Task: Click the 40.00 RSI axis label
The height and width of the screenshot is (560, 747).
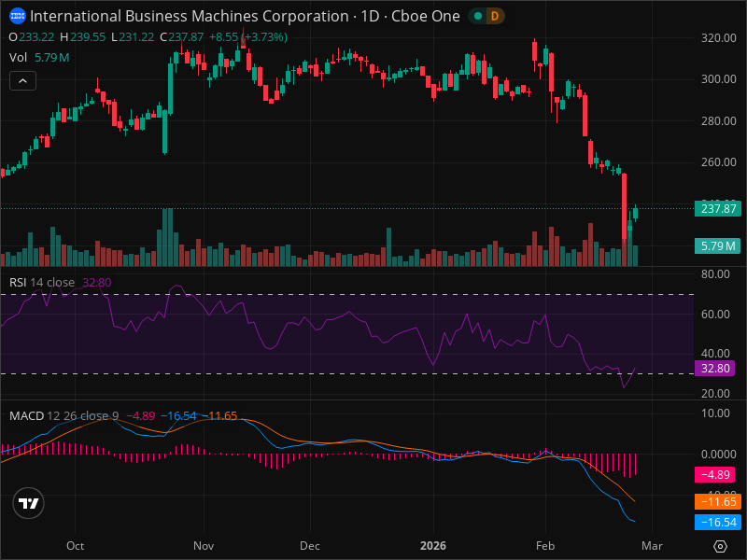Action: 715,354
